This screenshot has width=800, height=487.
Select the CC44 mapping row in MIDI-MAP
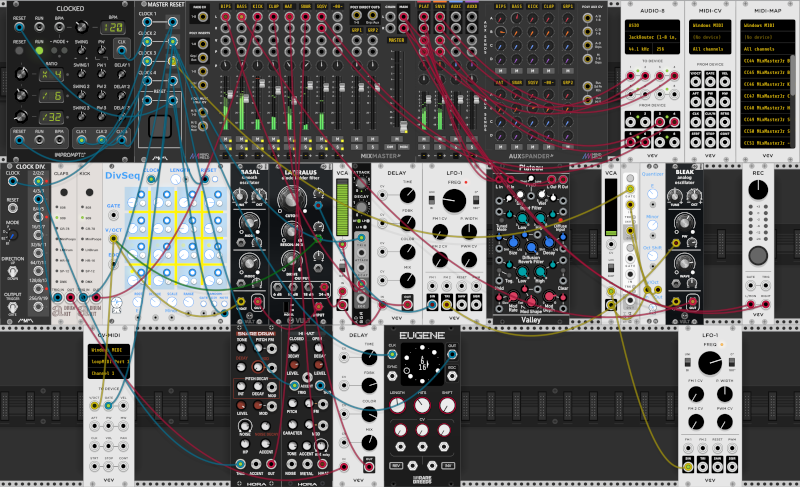[x=765, y=61]
